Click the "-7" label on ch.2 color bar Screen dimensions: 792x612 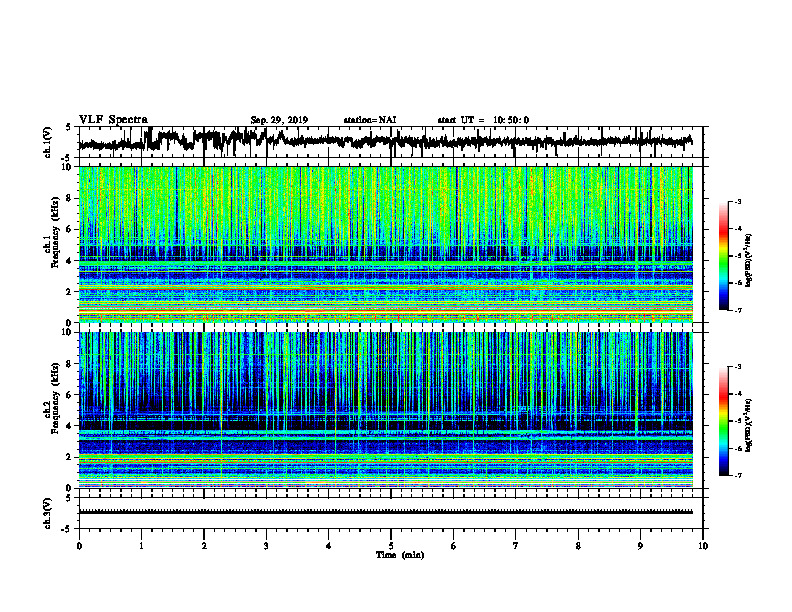pyautogui.click(x=737, y=476)
